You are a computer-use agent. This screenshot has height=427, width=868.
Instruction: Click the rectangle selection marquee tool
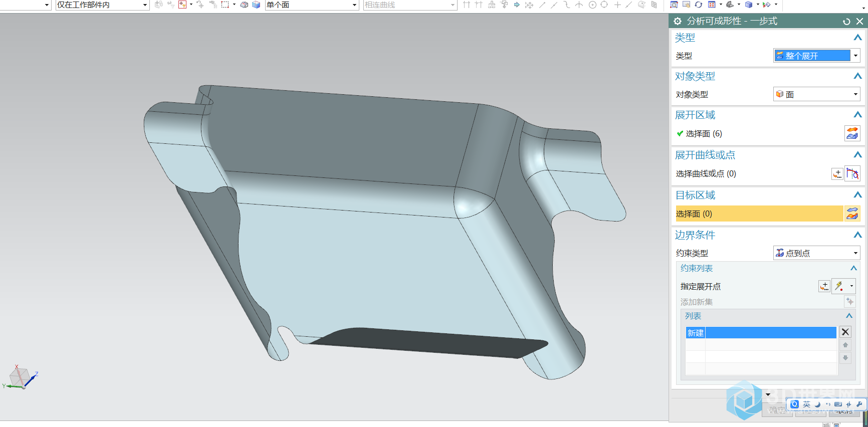225,5
